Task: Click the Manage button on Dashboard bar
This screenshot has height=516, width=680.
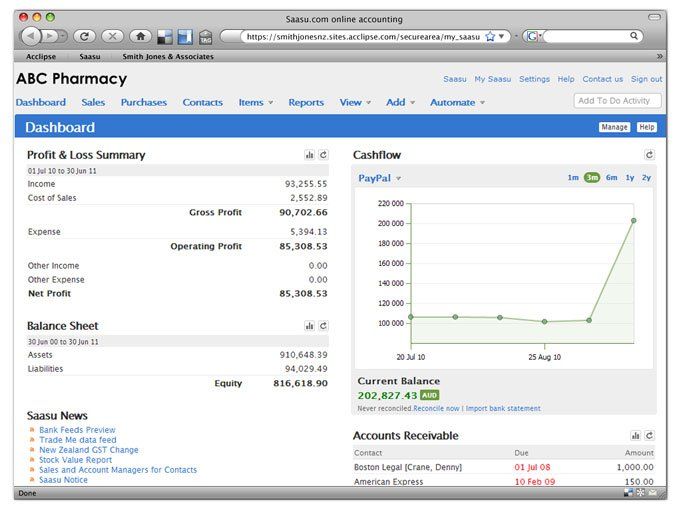Action: pos(614,127)
